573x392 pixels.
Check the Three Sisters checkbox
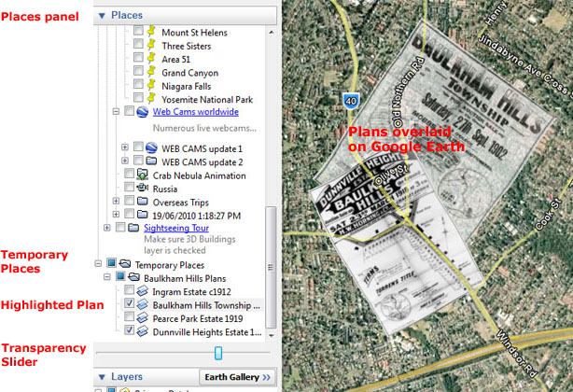pos(138,44)
